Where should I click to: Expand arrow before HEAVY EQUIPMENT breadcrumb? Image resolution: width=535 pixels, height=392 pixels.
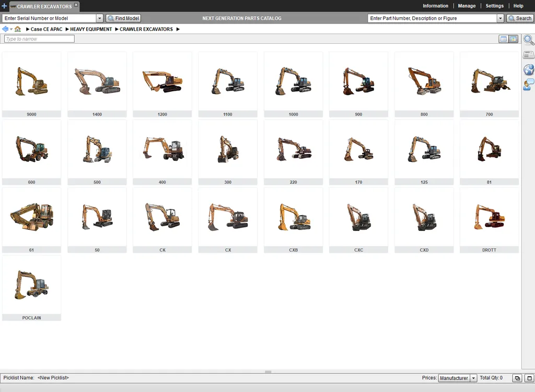point(67,29)
